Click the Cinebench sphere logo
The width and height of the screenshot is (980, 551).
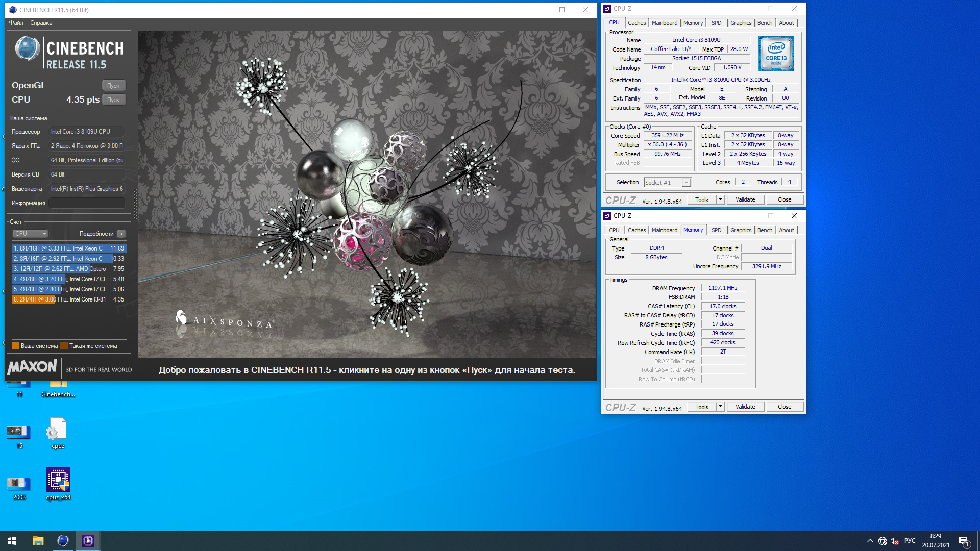(28, 49)
